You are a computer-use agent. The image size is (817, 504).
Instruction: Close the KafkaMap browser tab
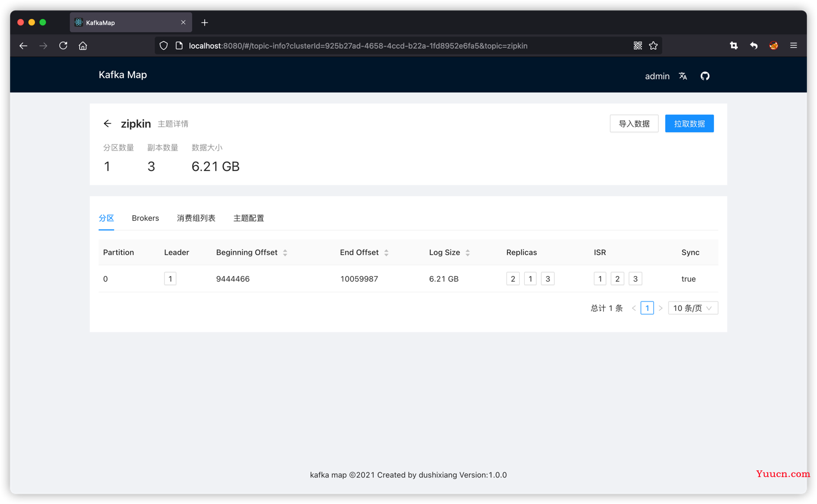[183, 23]
